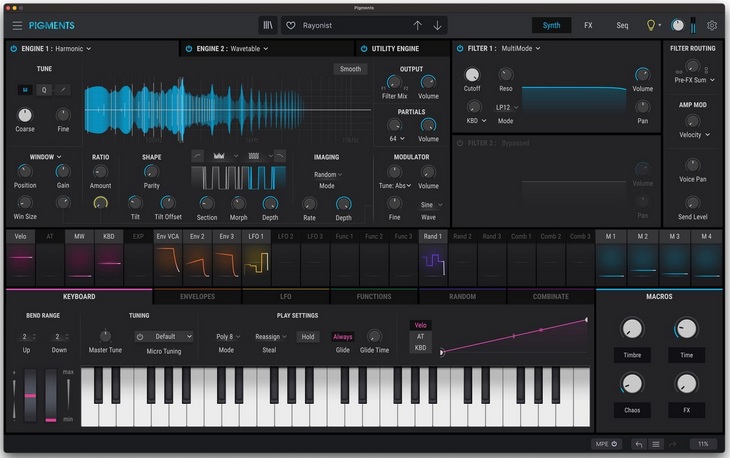This screenshot has height=458, width=730.
Task: Toggle the Hold button in Play Settings
Action: (308, 337)
